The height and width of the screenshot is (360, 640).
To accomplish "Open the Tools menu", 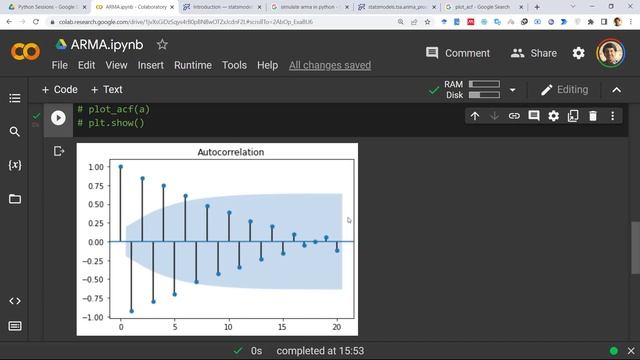I will tap(234, 65).
